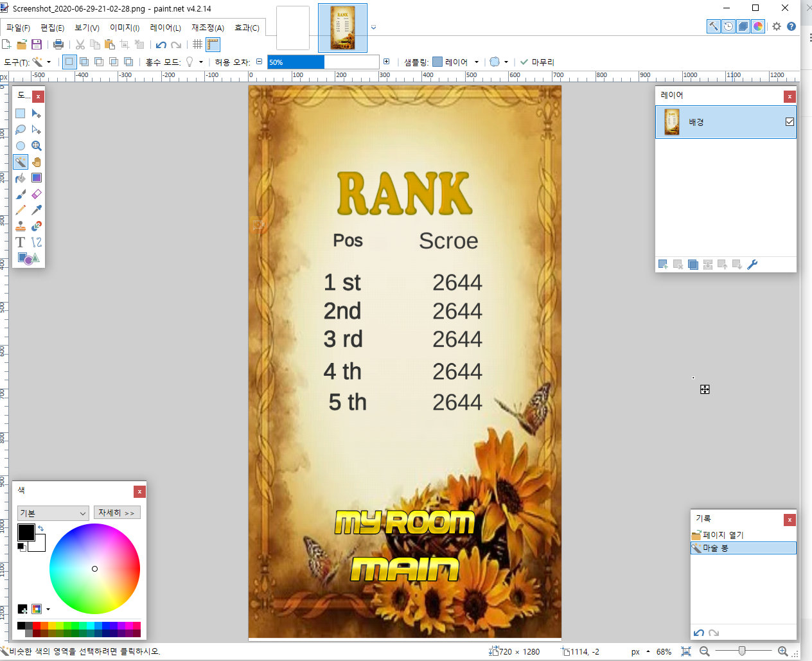Select the Shapes tool

pos(28,258)
